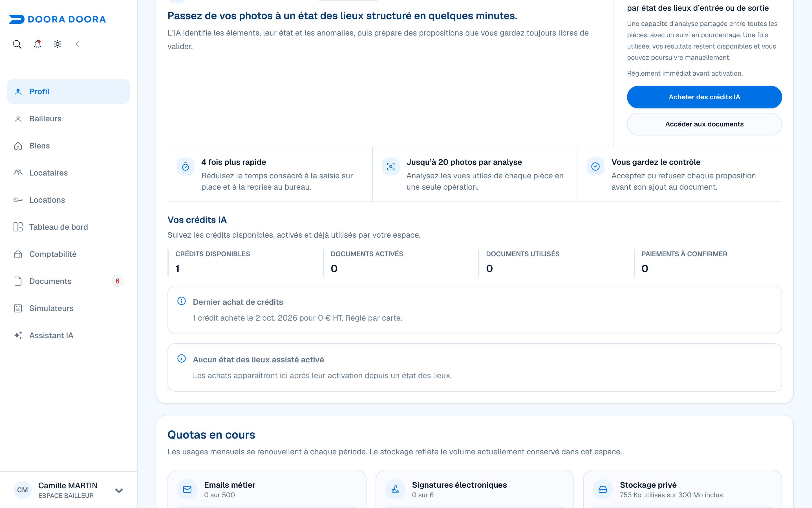The image size is (812, 508).
Task: Click the Vos crédits IA heading
Action: tap(197, 220)
